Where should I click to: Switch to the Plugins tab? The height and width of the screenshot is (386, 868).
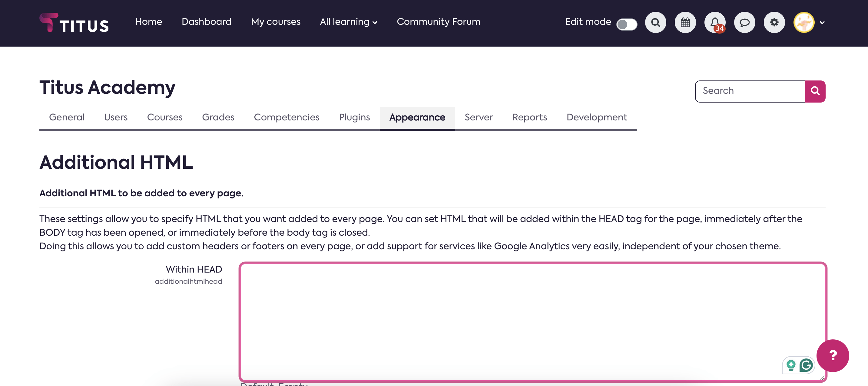354,117
